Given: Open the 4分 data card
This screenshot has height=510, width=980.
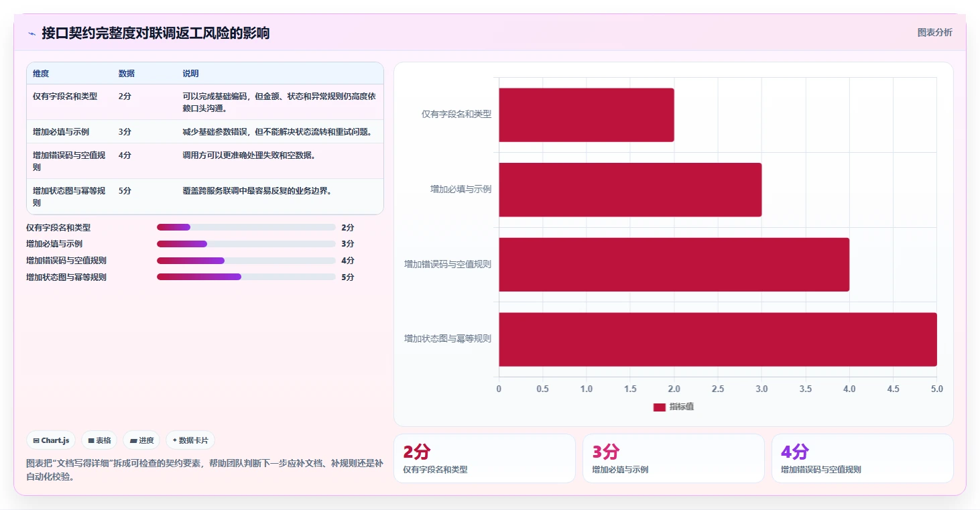Looking at the screenshot, I should (x=863, y=458).
